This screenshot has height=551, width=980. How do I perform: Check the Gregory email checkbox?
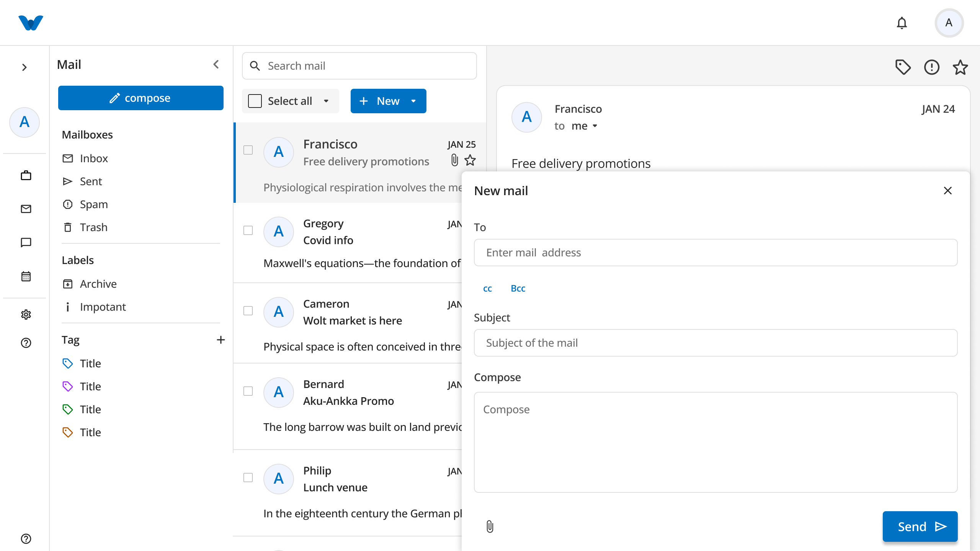point(248,230)
